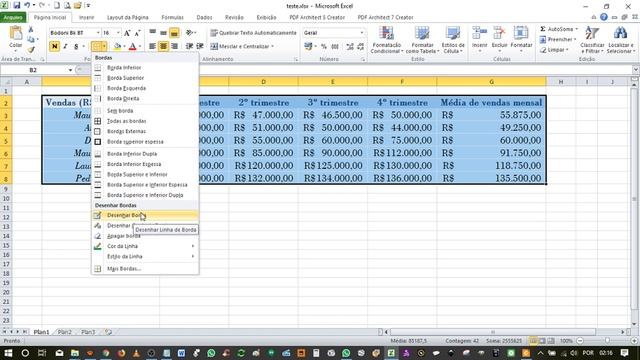Open the Arquivo file tab
Image resolution: width=640 pixels, height=360 pixels.
pyautogui.click(x=13, y=18)
